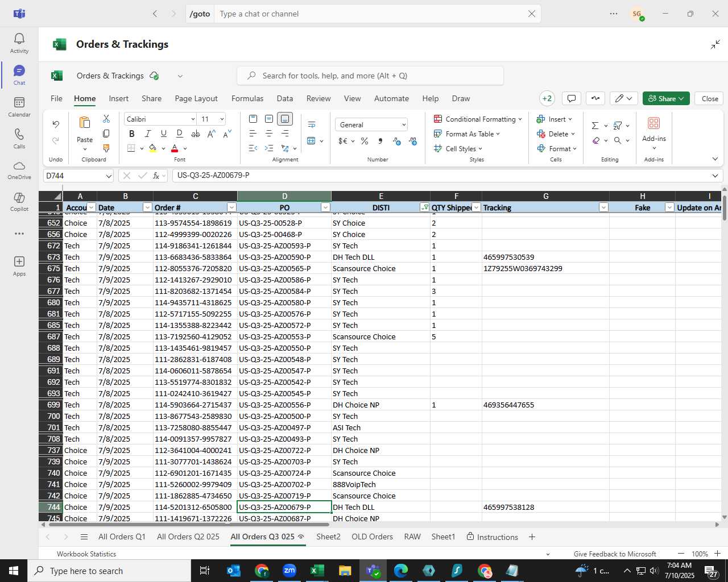Image resolution: width=728 pixels, height=582 pixels.
Task: Apply red font color
Action: click(x=175, y=148)
